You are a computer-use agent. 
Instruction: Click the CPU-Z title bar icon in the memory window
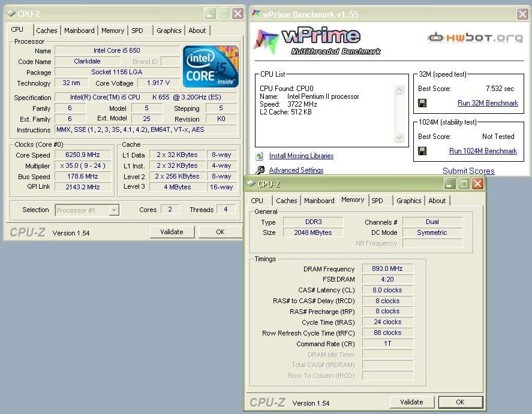click(x=251, y=183)
